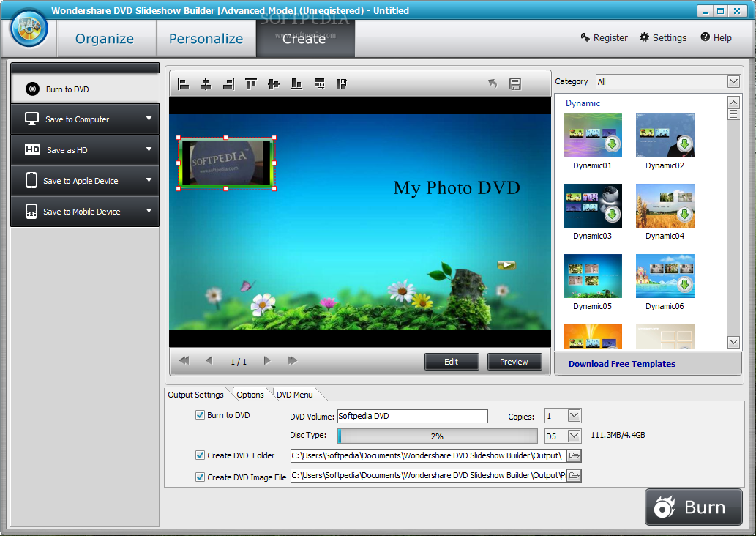
Task: Open the Download Free Templates link
Action: pos(622,364)
